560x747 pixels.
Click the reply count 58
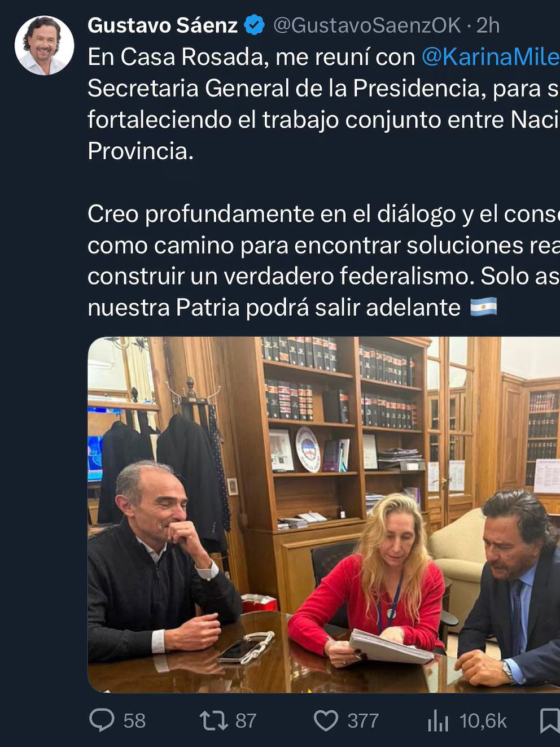click(134, 721)
